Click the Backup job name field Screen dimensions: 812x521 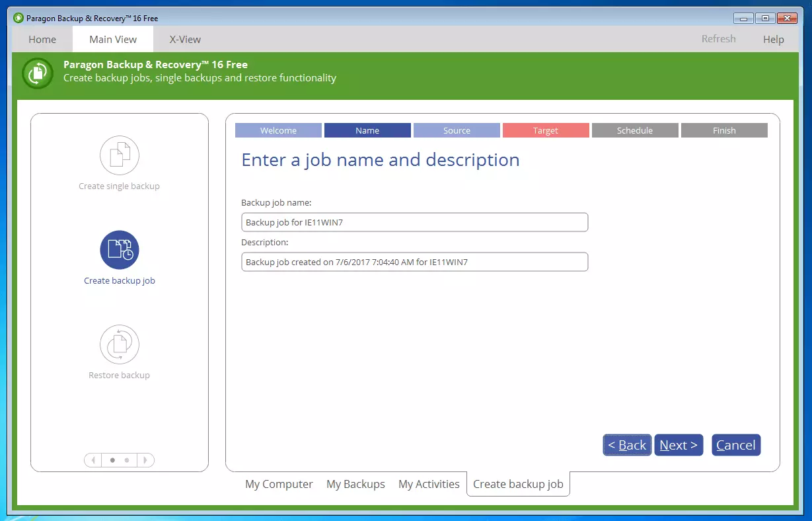click(415, 222)
